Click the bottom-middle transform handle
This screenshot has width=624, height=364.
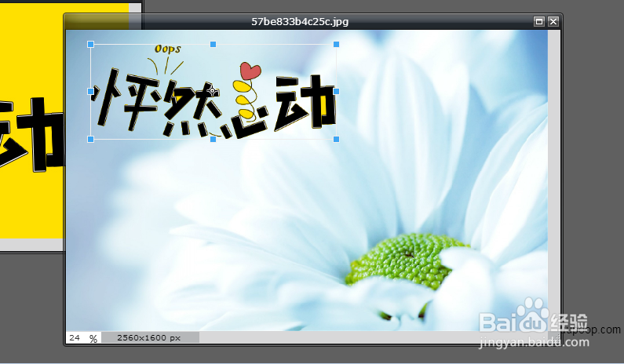(x=213, y=139)
